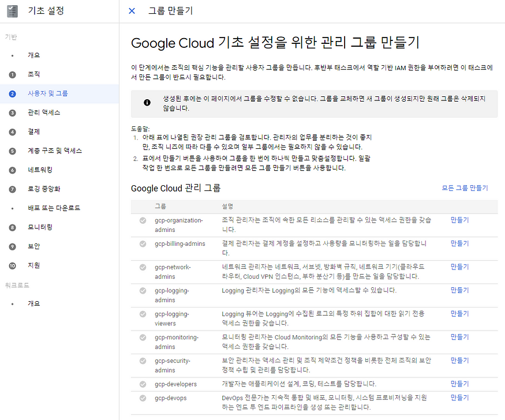Click check icon for gcp-monitoring-admins
This screenshot has width=505, height=420.
pos(143,337)
